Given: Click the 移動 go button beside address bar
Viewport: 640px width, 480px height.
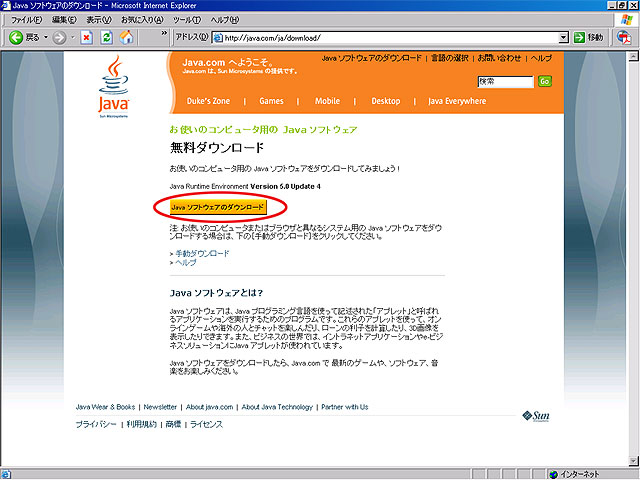Looking at the screenshot, I should (x=588, y=38).
